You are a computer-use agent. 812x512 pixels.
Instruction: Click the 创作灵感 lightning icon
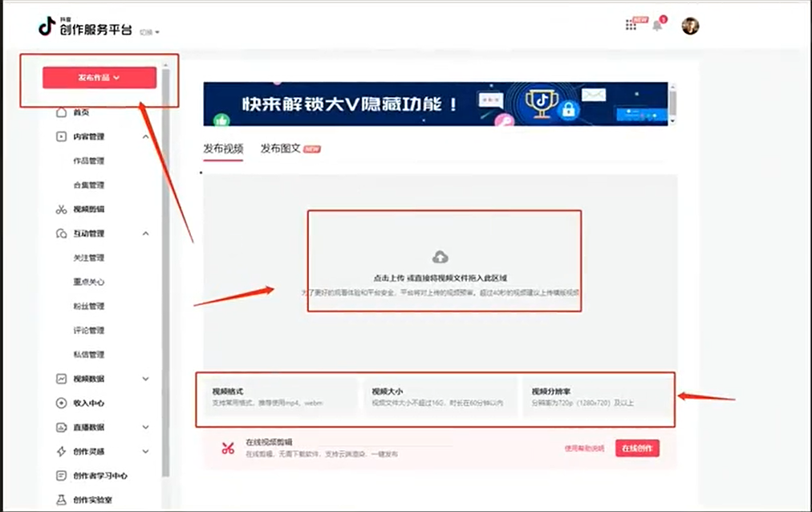pyautogui.click(x=61, y=452)
